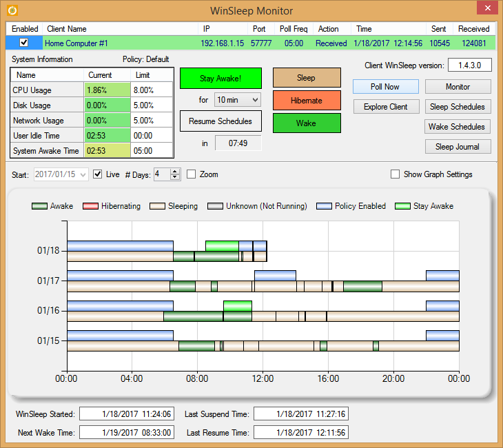Screen dimensions: 503x448
Task: Check Show Graph Settings
Action: [x=395, y=174]
